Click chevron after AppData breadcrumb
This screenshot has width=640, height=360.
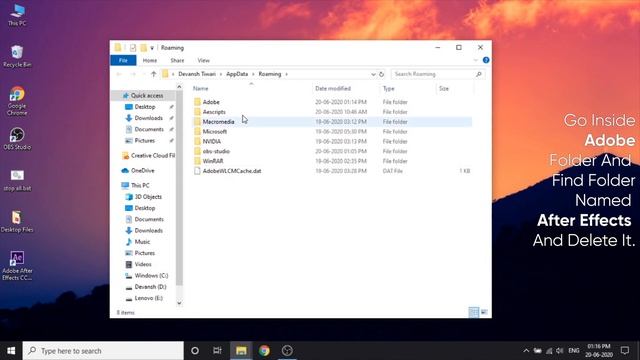[x=253, y=74]
